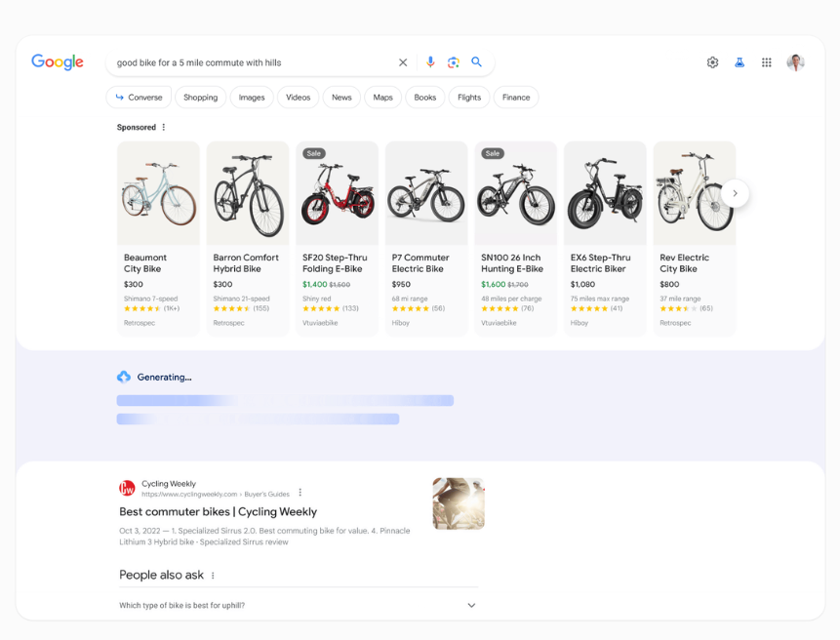The image size is (840, 640).
Task: Switch to the Flights tab
Action: tap(468, 98)
